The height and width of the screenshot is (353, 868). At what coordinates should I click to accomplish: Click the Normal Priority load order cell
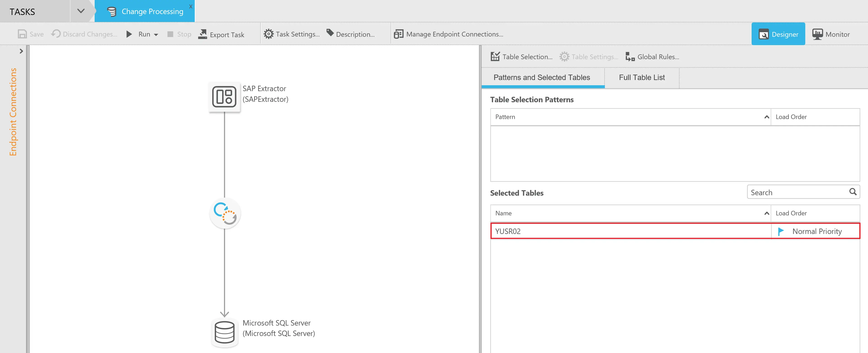(815, 231)
